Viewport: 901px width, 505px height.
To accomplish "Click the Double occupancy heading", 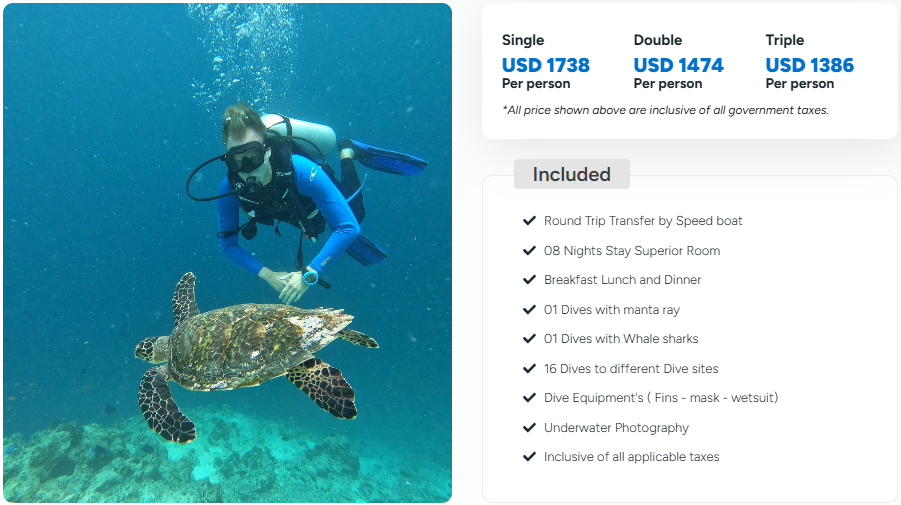I will pyautogui.click(x=658, y=40).
